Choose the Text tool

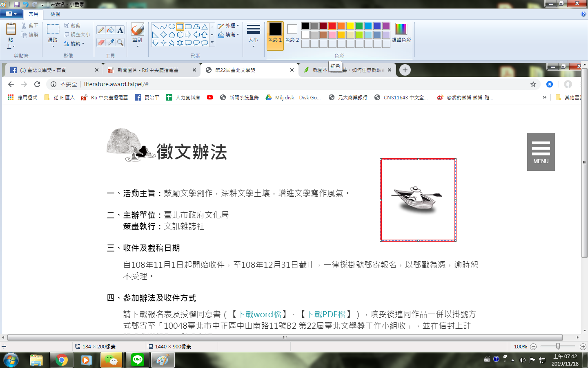[120, 30]
